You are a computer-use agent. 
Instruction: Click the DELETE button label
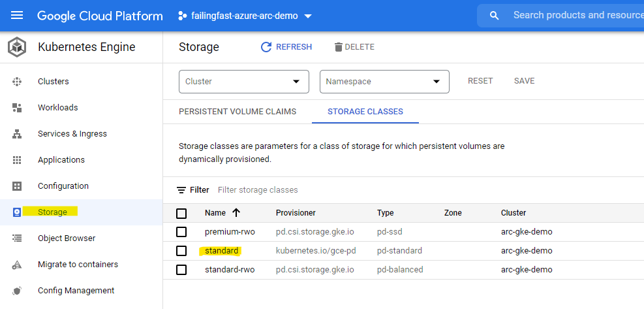click(360, 47)
